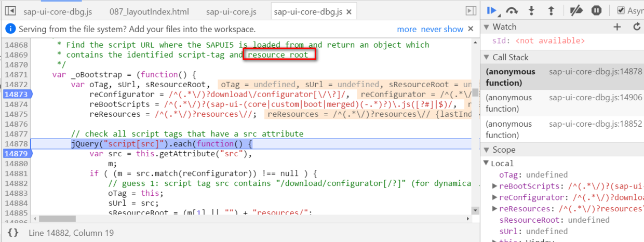Click the cursor position status text
The height and width of the screenshot is (242, 644).
[72, 233]
